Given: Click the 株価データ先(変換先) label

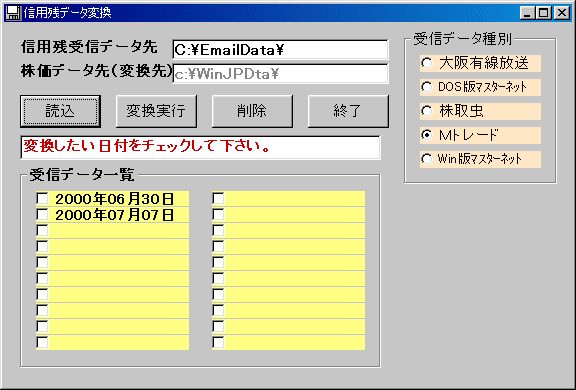Looking at the screenshot, I should point(97,71).
